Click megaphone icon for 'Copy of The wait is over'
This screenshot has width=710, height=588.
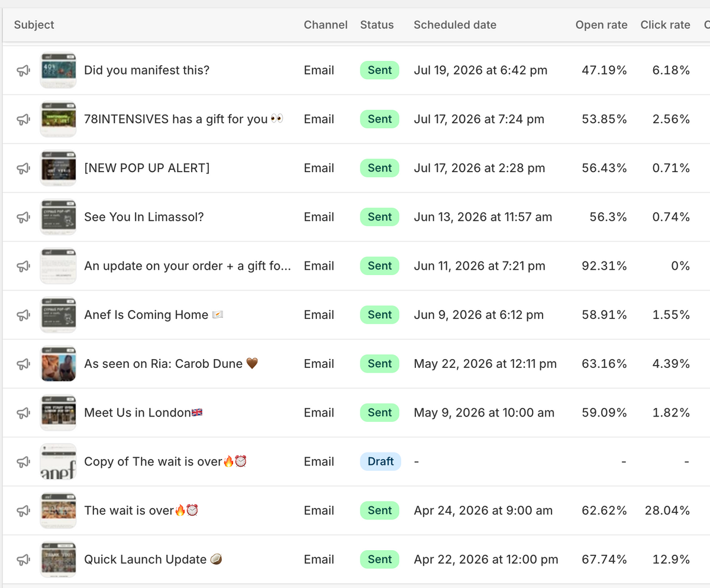[23, 462]
